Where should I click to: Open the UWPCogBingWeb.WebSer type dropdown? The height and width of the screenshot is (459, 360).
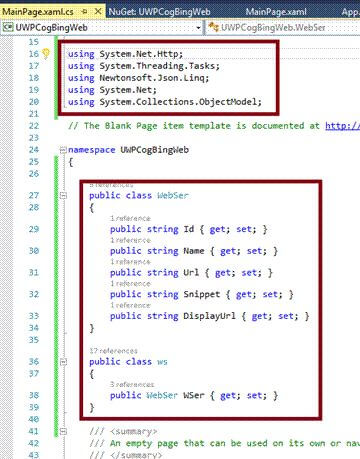coord(273,28)
